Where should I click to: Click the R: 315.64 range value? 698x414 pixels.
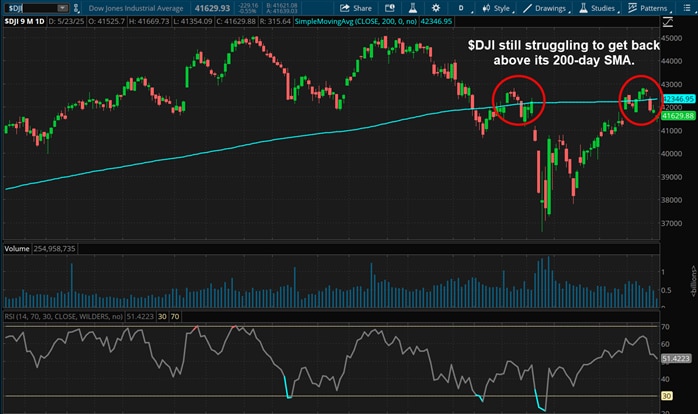click(275, 21)
